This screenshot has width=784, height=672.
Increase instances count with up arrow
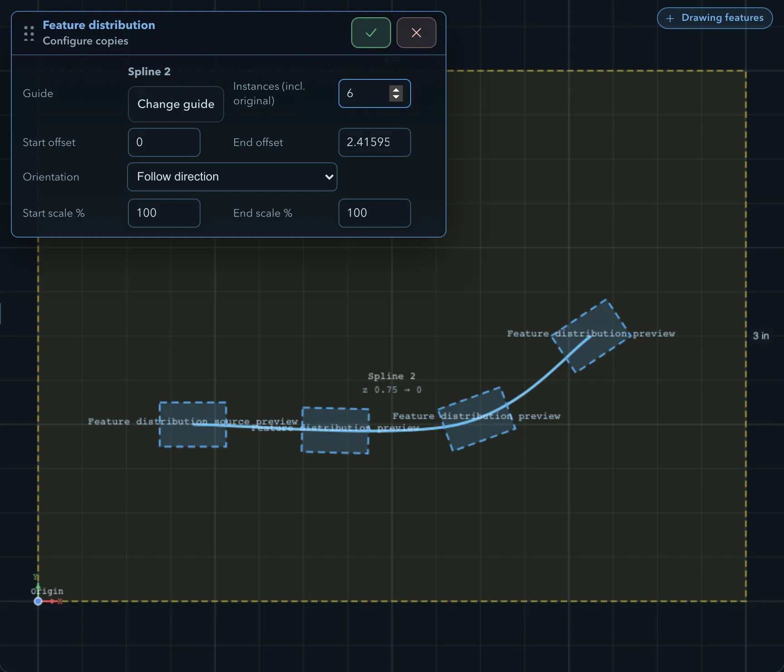click(396, 89)
